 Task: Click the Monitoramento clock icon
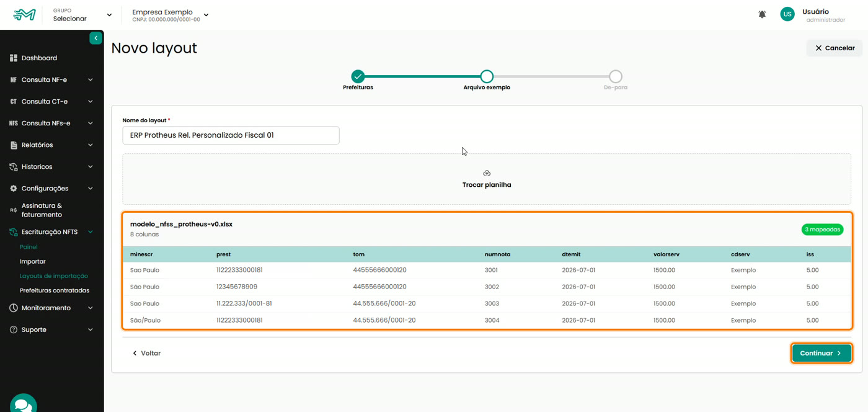14,308
